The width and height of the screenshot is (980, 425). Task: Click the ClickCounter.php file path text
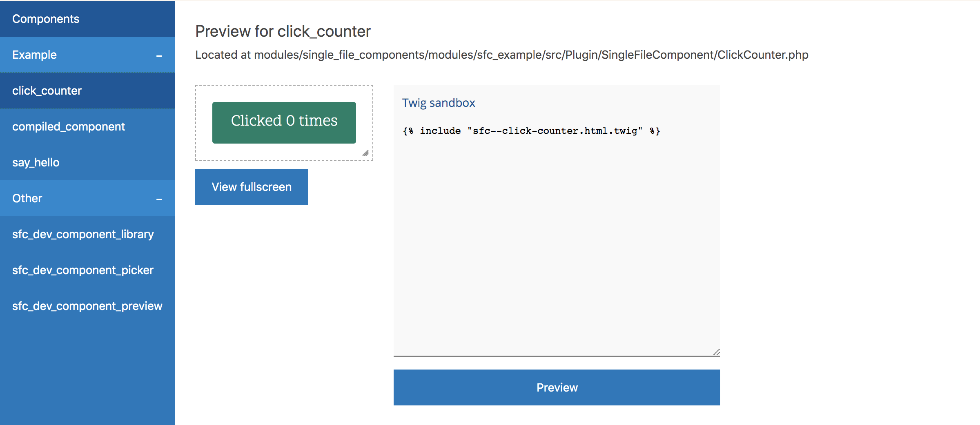tap(501, 55)
